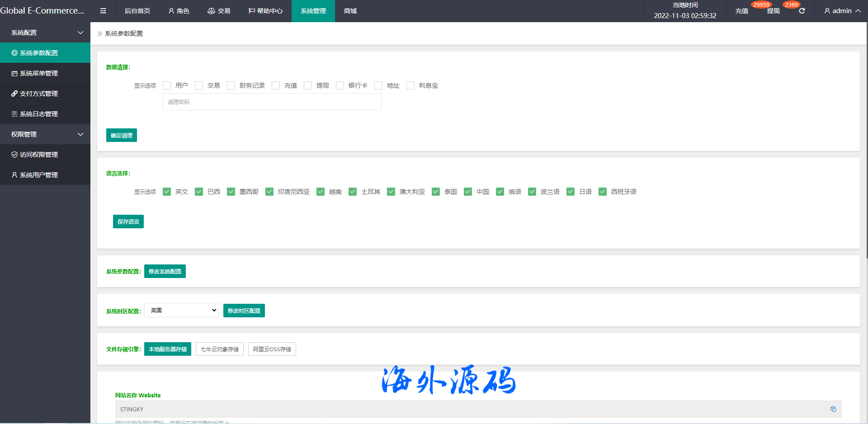Tick the 利息宝 cleanup checkbox
Screen dimensions: 868x424
[x=410, y=85]
